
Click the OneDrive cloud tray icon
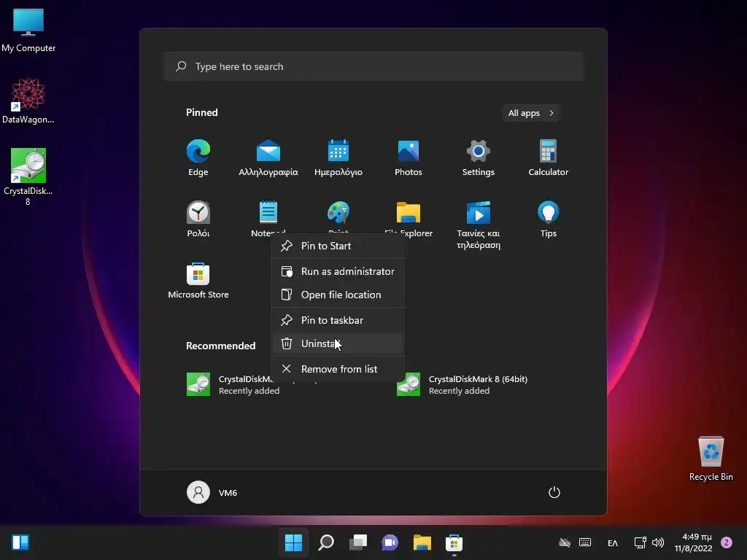pyautogui.click(x=565, y=542)
